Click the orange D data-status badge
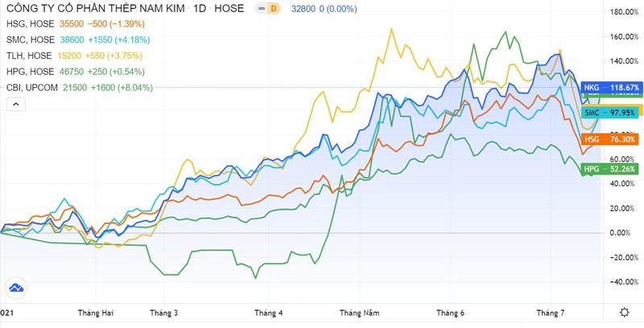 click(x=273, y=9)
